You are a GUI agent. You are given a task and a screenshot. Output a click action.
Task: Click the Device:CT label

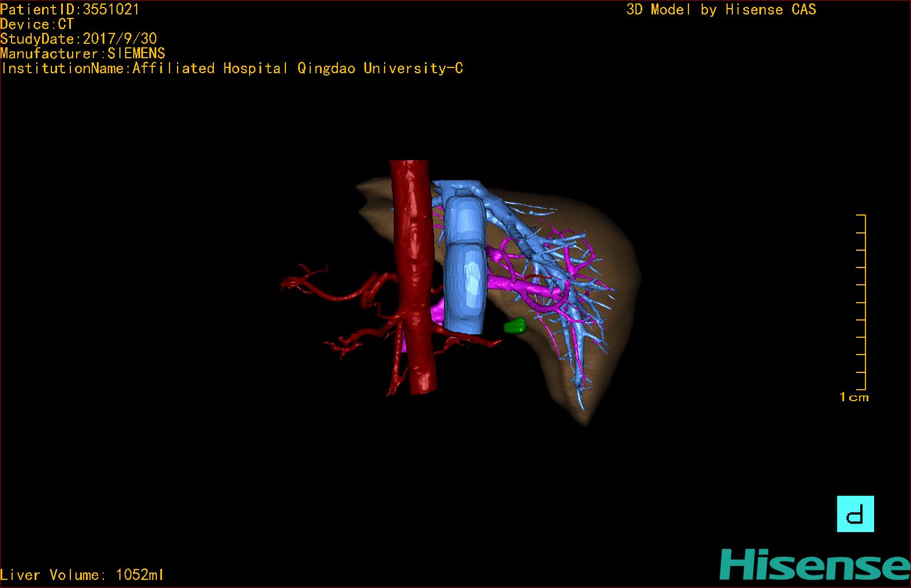(37, 24)
